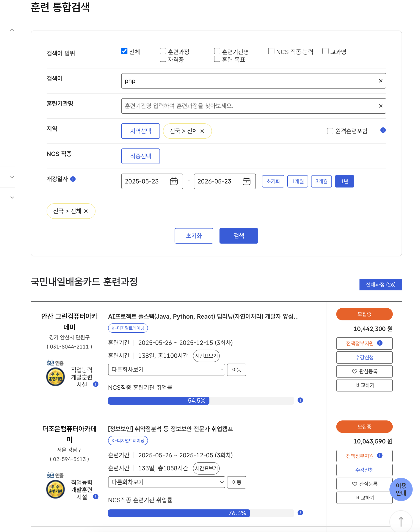420x532 pixels.
Task: Open 다른회차보기 dropdown for the AI course
Action: pyautogui.click(x=166, y=369)
